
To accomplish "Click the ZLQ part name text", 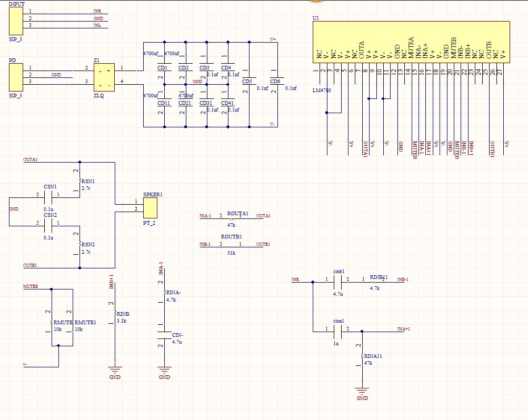I will click(98, 96).
